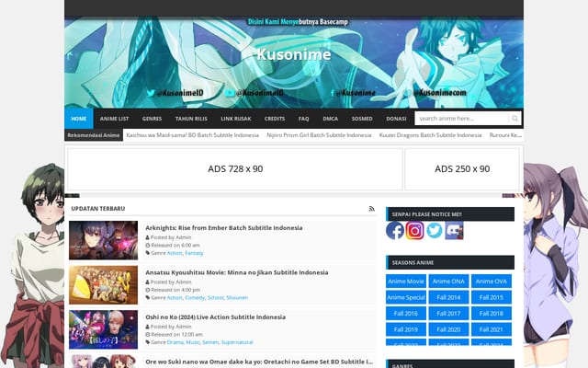Open Ore wo Suki nano wa Omae post
Viewport: 588px width, 368px height.
(259, 362)
